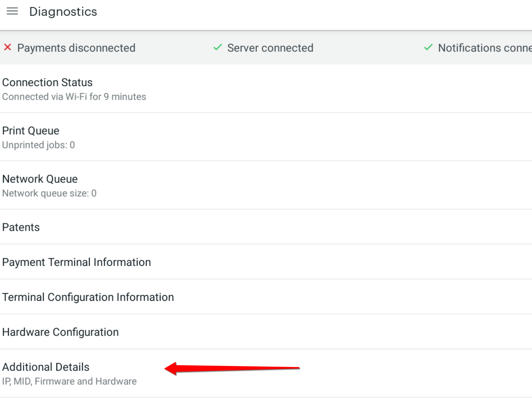
Task: Expand Additional Details with IP and MID
Action: (x=46, y=367)
